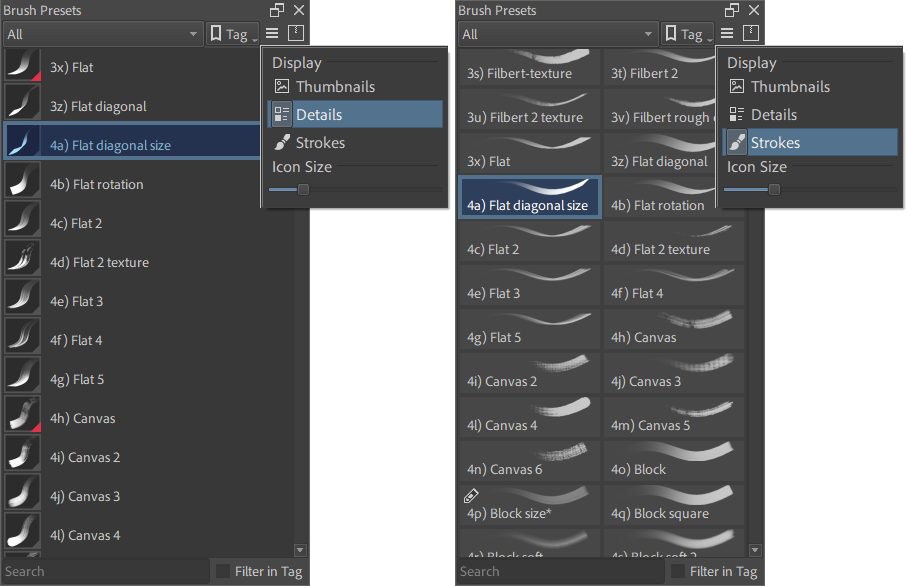
Task: Open the Tag menu button in left panel
Action: pyautogui.click(x=233, y=34)
